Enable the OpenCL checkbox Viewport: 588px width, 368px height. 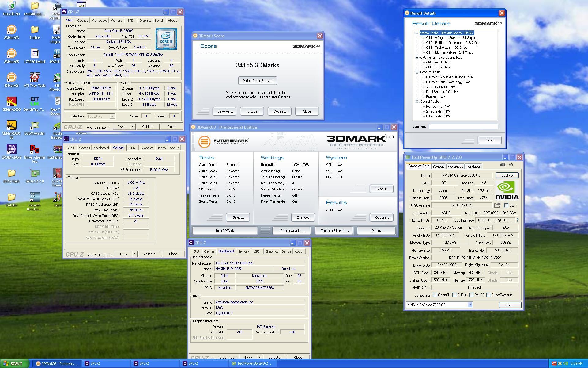[435, 295]
